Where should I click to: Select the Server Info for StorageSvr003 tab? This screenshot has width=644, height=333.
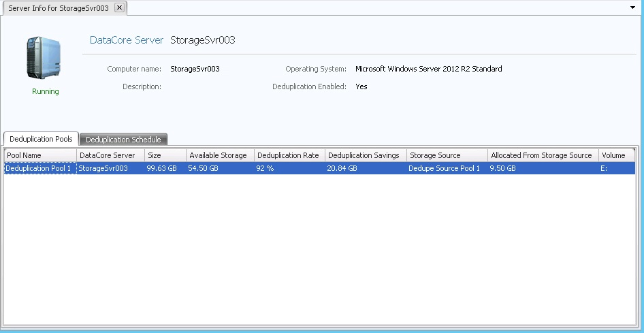[x=58, y=7]
